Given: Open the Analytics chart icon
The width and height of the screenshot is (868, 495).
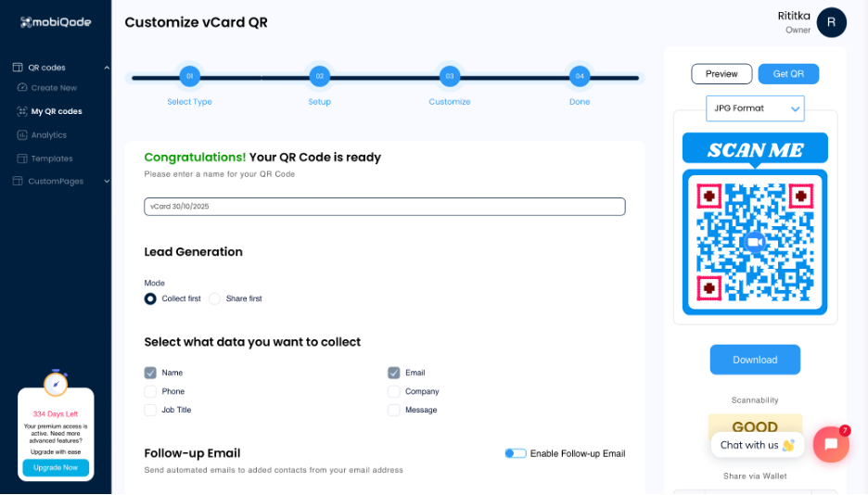Looking at the screenshot, I should [x=22, y=135].
